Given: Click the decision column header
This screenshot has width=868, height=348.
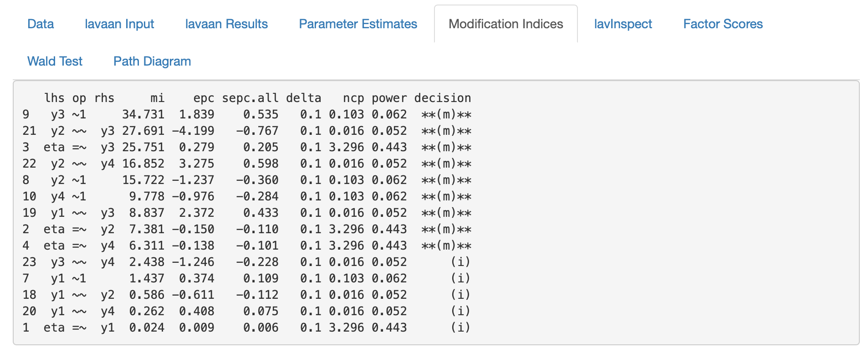Looking at the screenshot, I should tap(442, 97).
